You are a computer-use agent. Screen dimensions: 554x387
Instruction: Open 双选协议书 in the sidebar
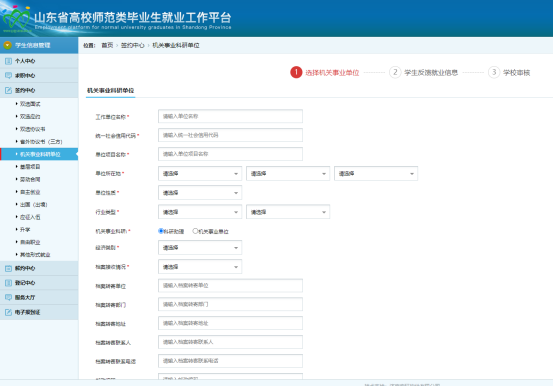33,129
